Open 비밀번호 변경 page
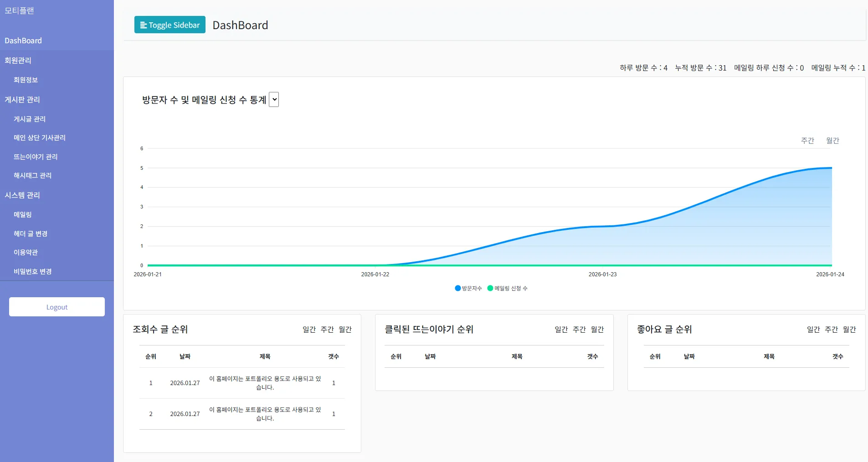 tap(32, 271)
